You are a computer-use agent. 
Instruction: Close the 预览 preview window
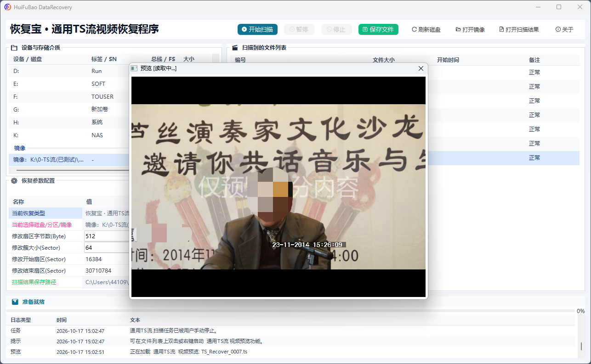(421, 68)
